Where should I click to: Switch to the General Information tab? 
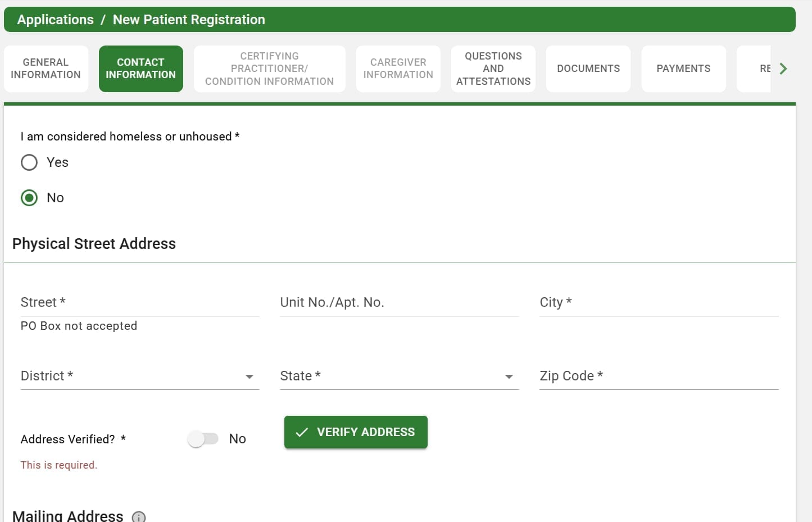[46, 69]
